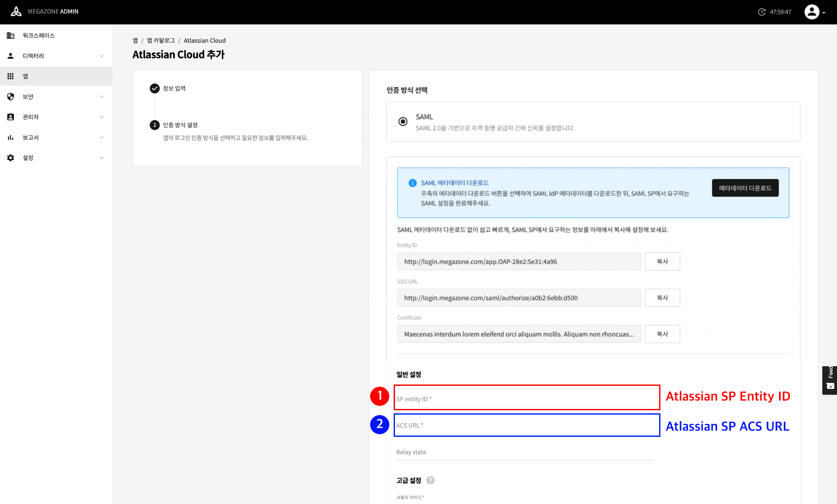Image resolution: width=837 pixels, height=504 pixels.
Task: Click the workspace building icon
Action: 10,35
